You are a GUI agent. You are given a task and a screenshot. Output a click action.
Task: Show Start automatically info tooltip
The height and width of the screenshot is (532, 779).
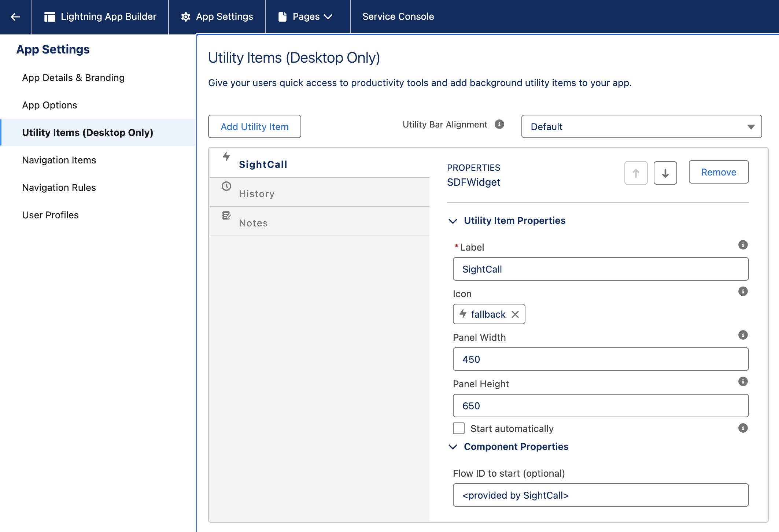click(x=743, y=428)
